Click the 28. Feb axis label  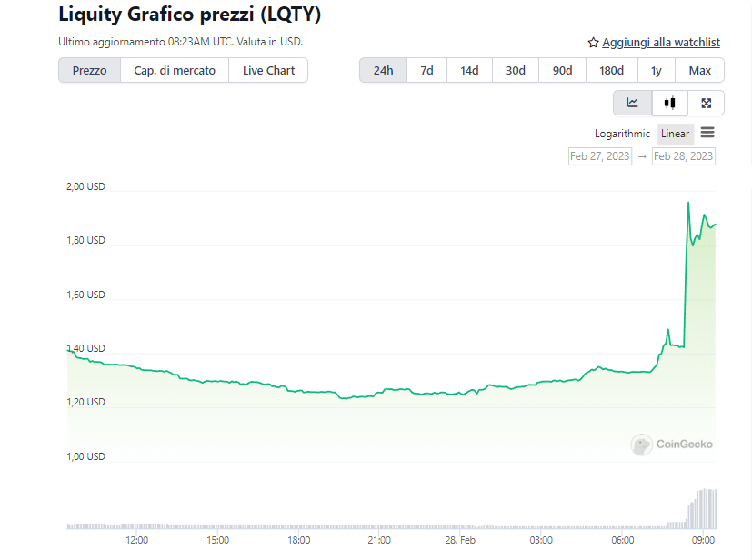pos(460,540)
